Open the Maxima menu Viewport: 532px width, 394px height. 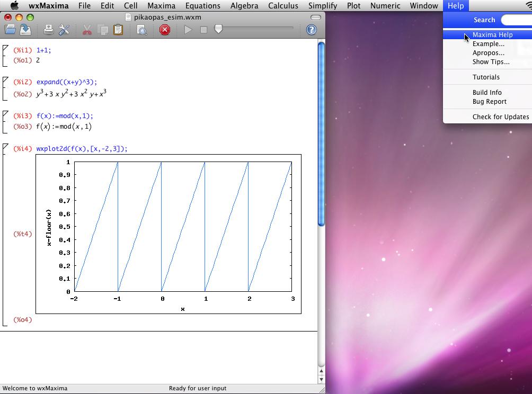[162, 6]
